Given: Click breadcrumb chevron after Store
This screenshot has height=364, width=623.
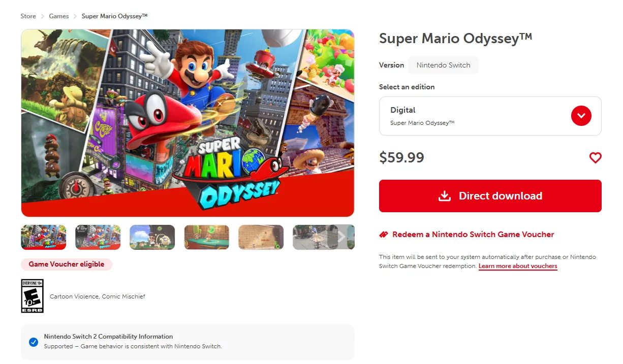Looking at the screenshot, I should coord(43,16).
